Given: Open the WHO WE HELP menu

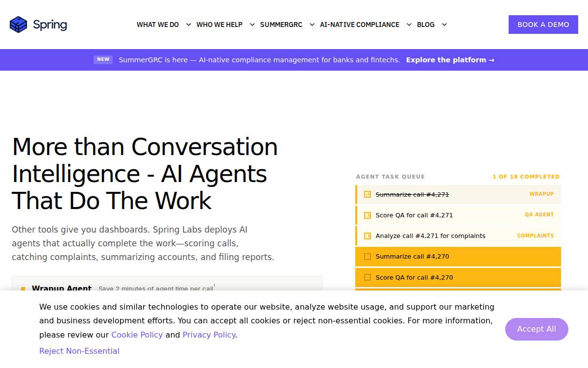Looking at the screenshot, I should click(x=220, y=25).
